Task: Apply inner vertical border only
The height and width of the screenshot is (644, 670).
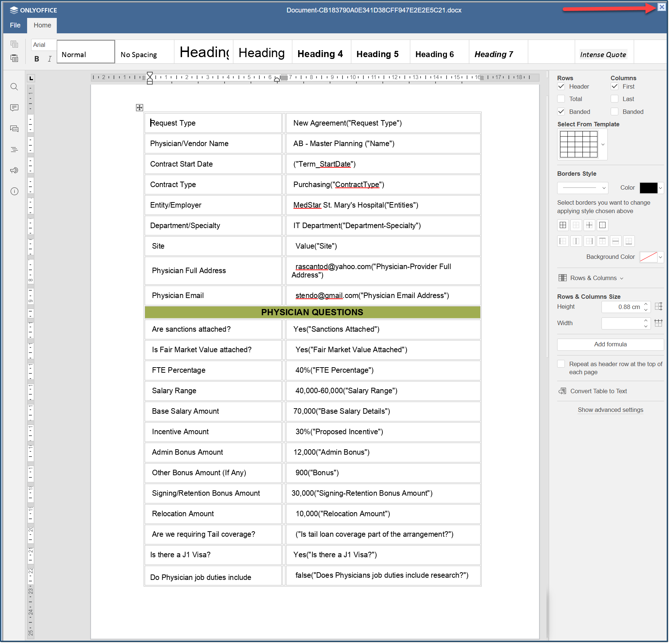Action: click(x=576, y=241)
